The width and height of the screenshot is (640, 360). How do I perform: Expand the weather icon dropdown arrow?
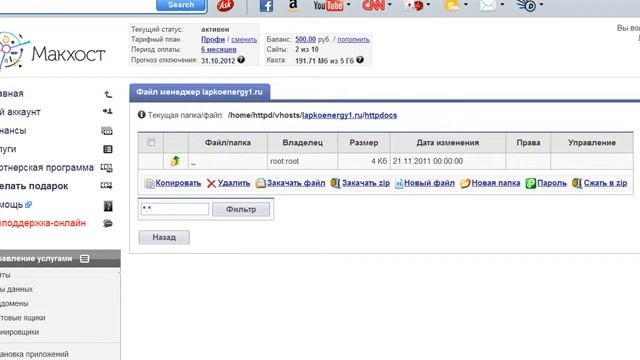[466, 4]
